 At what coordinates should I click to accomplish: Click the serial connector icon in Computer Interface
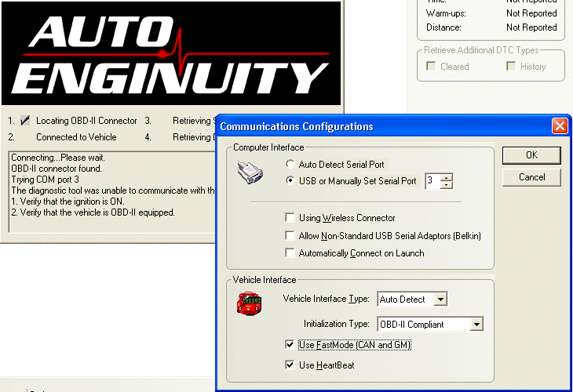tap(250, 172)
